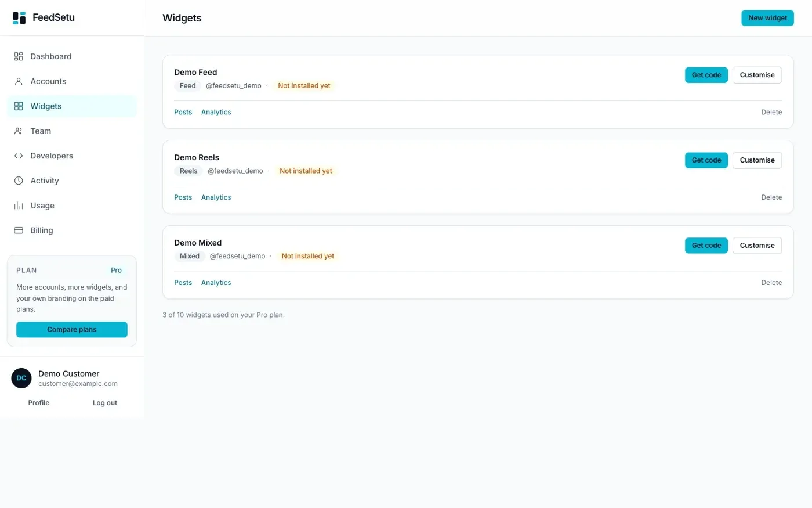Screen dimensions: 812x508
Task: Click the Pro plan badge
Action: (116, 271)
